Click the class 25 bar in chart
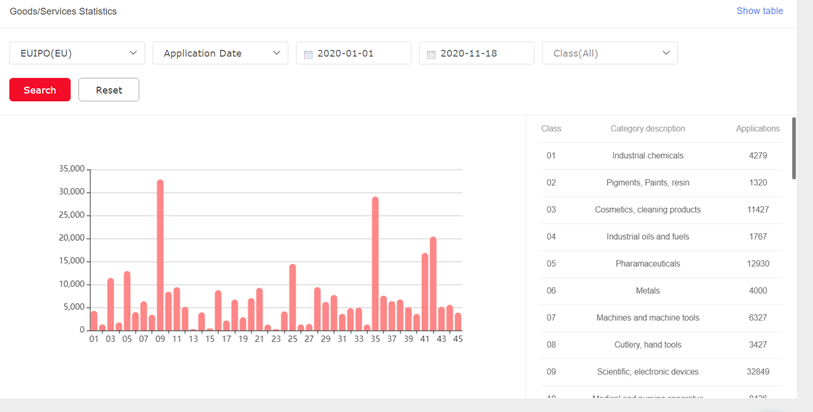Screen dimensions: 813x412 (292, 297)
